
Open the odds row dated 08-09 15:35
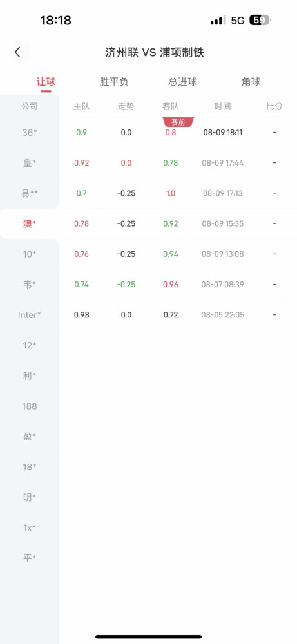[x=178, y=223]
